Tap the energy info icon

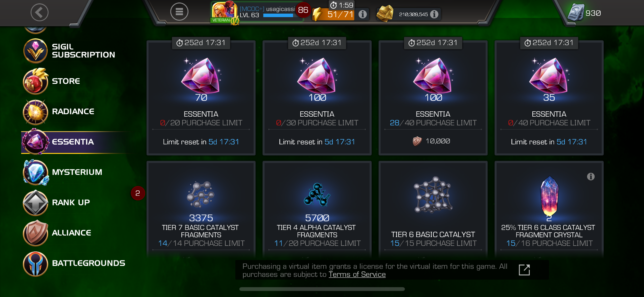(362, 14)
